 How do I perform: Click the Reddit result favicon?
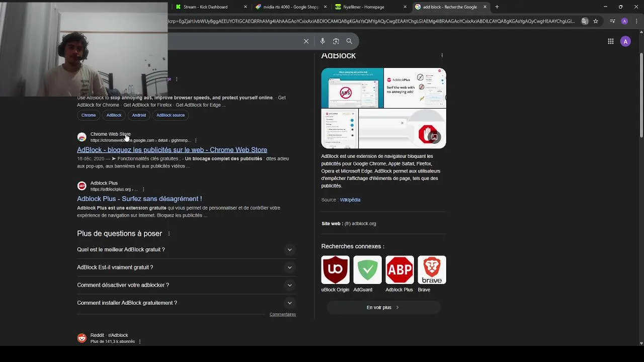pyautogui.click(x=82, y=338)
